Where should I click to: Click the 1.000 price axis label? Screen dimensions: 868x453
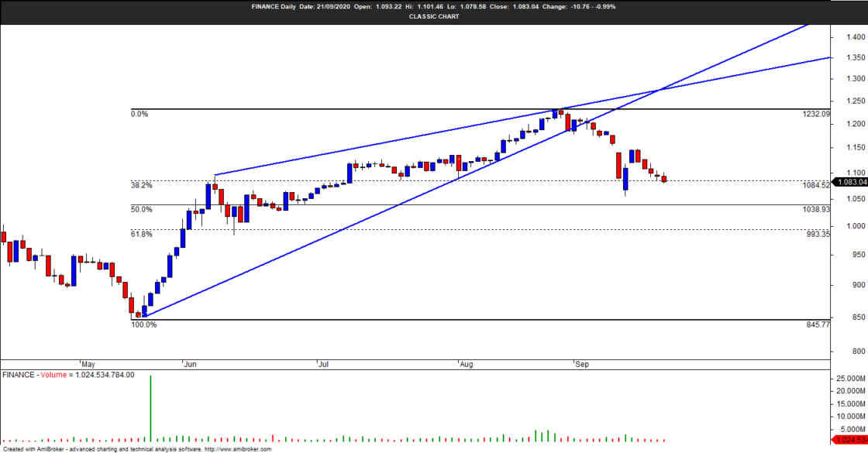pos(856,226)
